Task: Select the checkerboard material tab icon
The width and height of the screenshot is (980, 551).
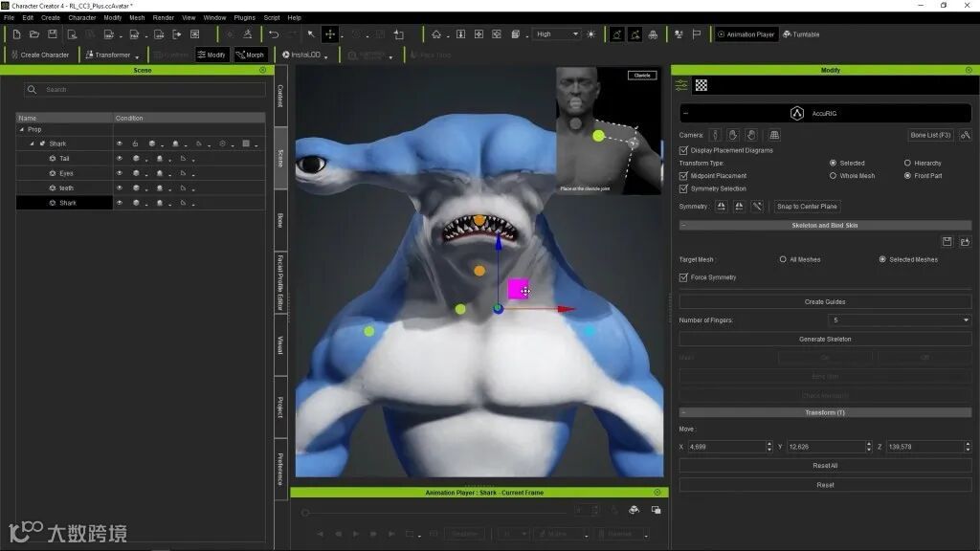Action: point(702,85)
